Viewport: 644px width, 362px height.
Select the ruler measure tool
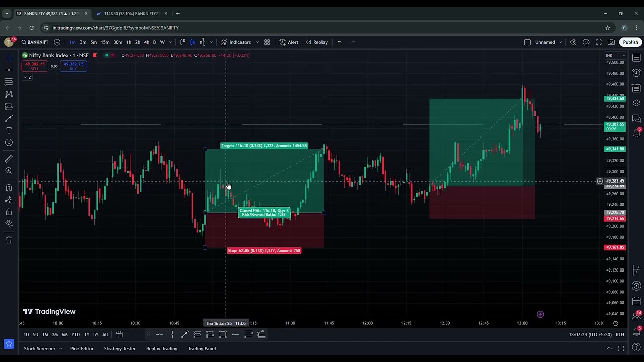(x=9, y=159)
